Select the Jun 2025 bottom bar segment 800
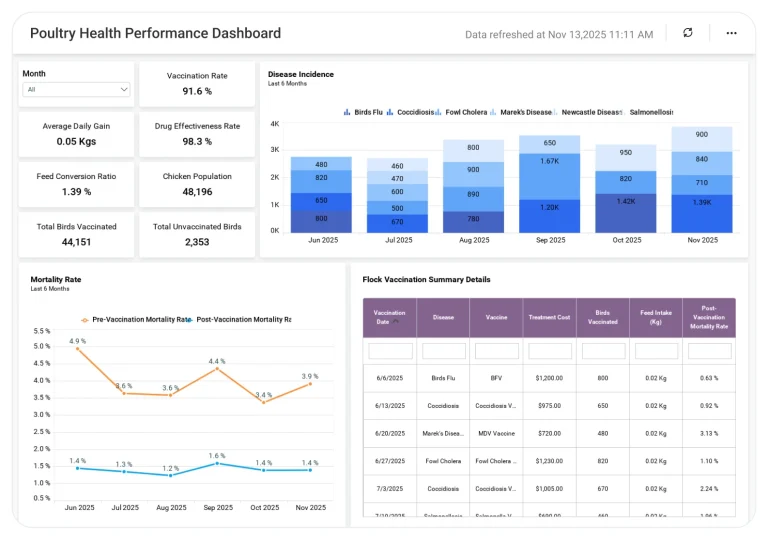Screen dimensions: 768x538 [x=321, y=221]
